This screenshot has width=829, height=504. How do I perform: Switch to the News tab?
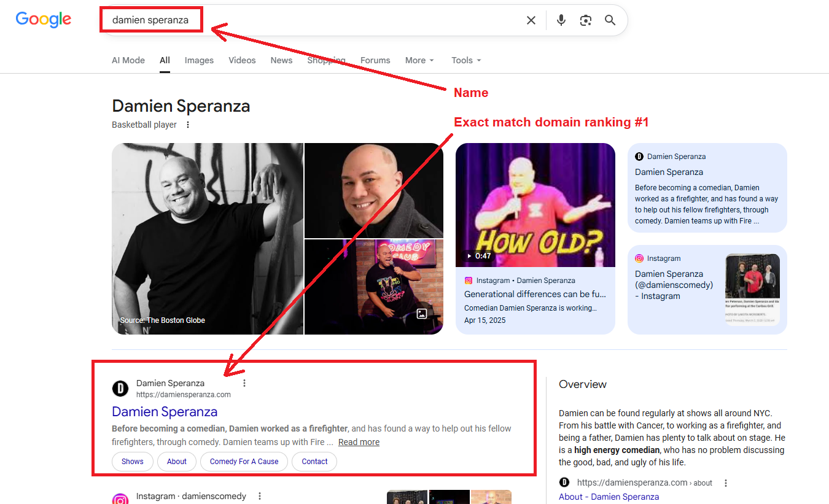(x=281, y=60)
